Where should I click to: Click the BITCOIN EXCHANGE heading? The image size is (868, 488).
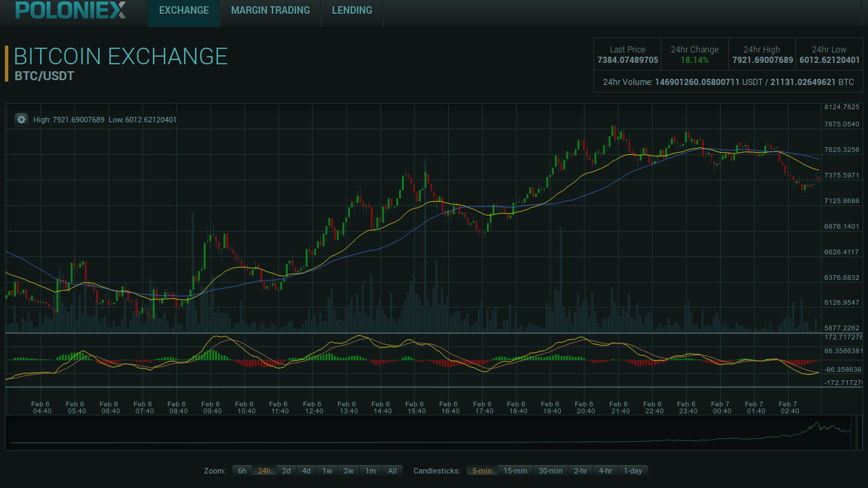tap(121, 56)
